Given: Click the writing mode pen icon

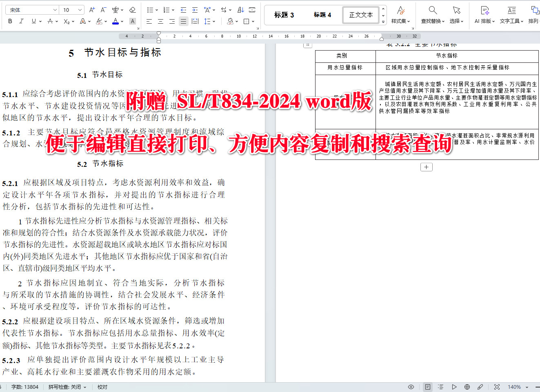Looking at the screenshot, I should (480, 387).
